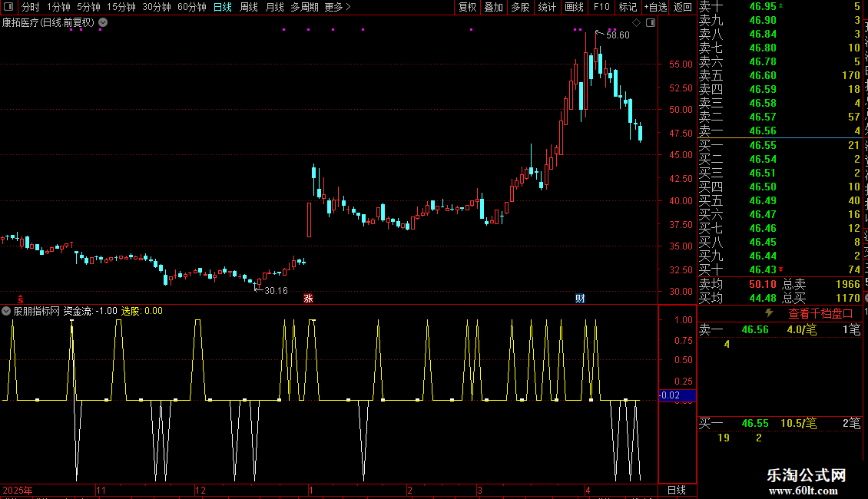This screenshot has height=499, width=868.
Task: Switch to the 15分钟 chart period
Action: click(x=121, y=7)
